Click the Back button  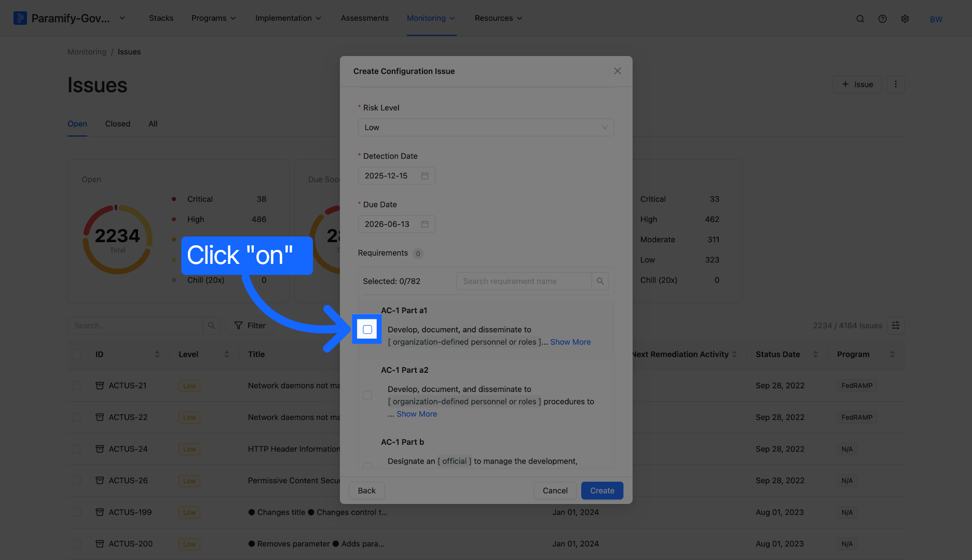tap(366, 491)
